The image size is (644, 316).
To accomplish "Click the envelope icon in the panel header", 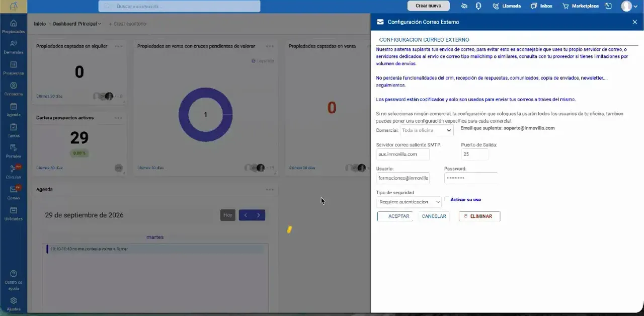I will (380, 22).
